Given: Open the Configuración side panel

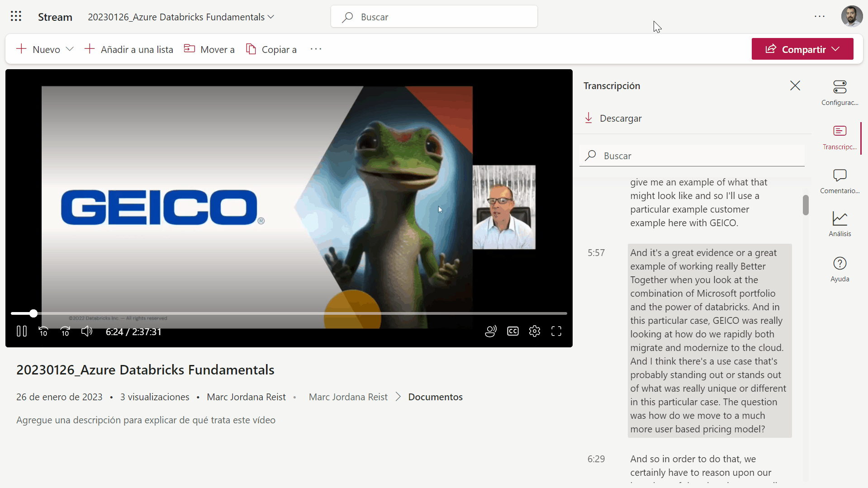Looking at the screenshot, I should pos(840,93).
